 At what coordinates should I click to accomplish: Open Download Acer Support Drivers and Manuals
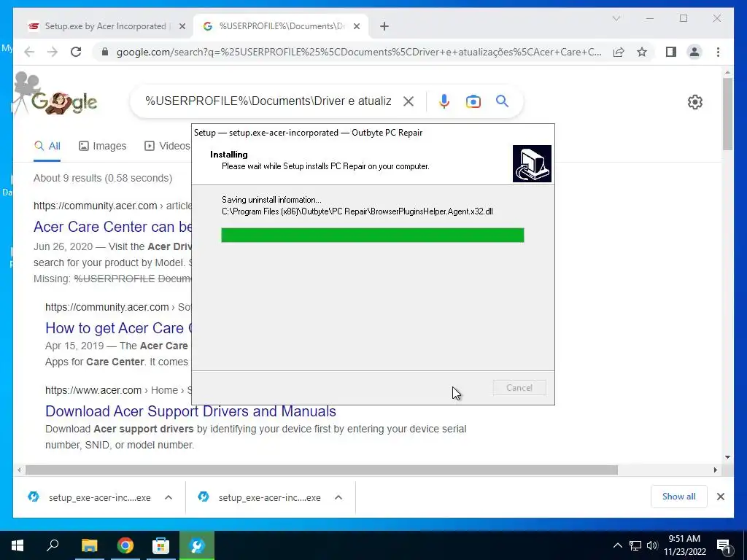[190, 411]
